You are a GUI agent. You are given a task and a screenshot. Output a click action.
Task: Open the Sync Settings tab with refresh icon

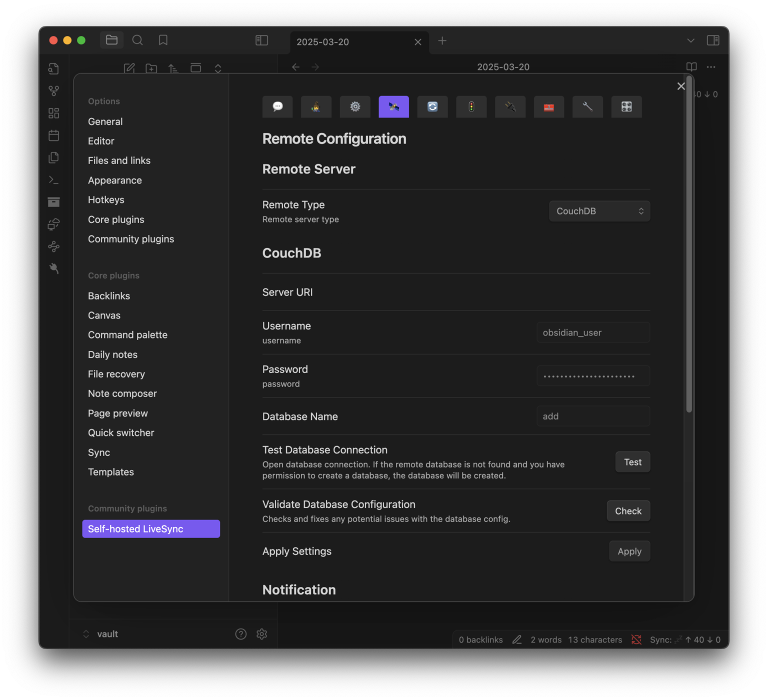[x=432, y=106]
